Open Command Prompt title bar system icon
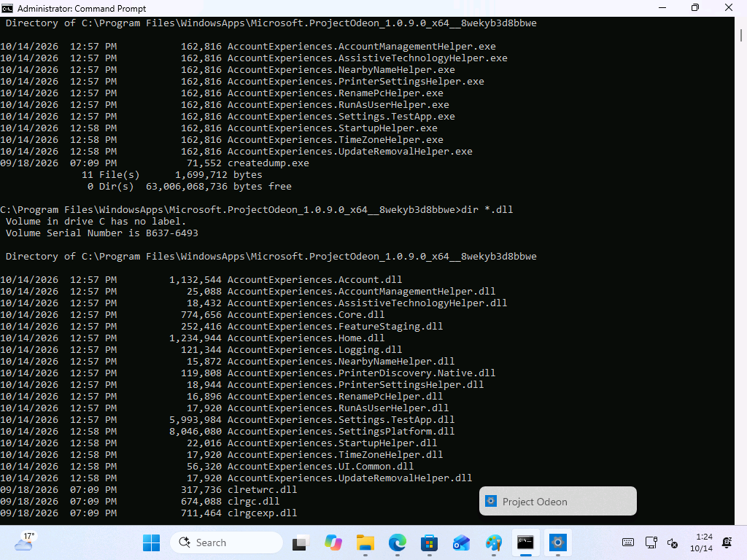Image resolution: width=747 pixels, height=560 pixels. [7, 8]
